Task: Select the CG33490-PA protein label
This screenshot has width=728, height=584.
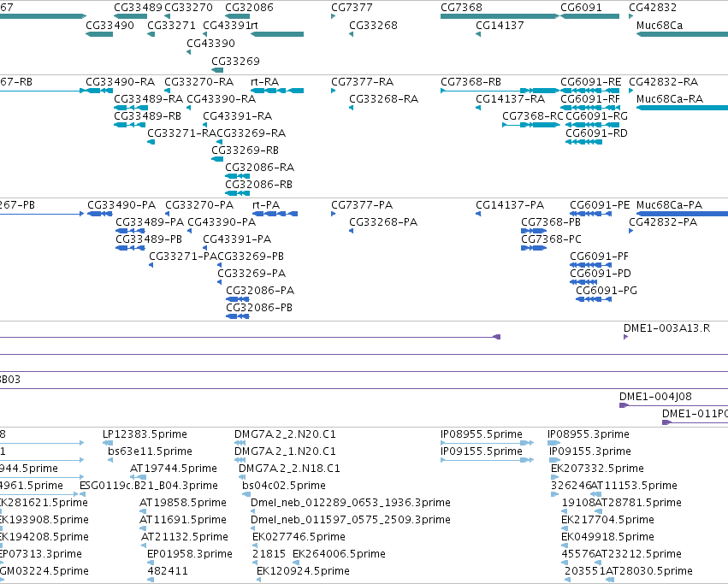Action: 121,205
